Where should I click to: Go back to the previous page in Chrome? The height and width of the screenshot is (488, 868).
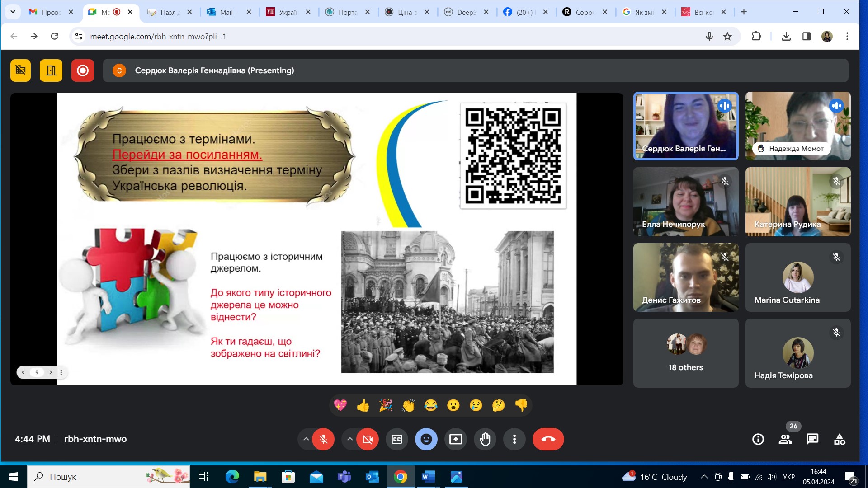point(14,37)
